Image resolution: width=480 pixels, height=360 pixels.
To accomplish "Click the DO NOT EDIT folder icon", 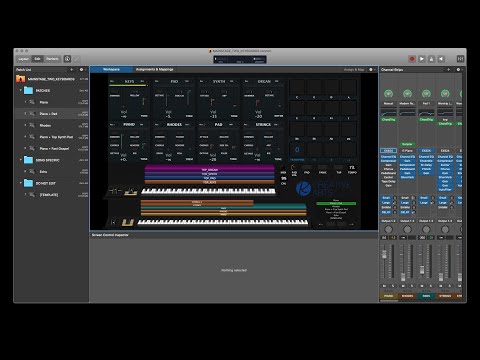I will coord(28,183).
